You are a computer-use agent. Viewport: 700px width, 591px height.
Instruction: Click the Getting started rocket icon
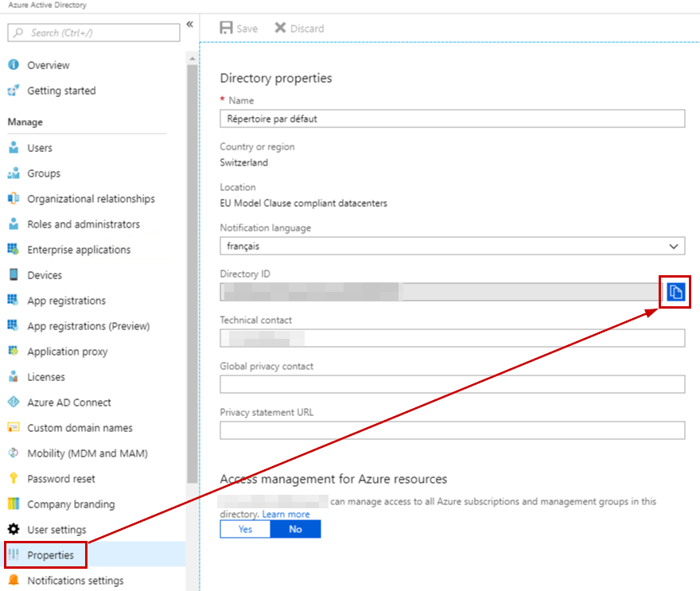click(14, 90)
